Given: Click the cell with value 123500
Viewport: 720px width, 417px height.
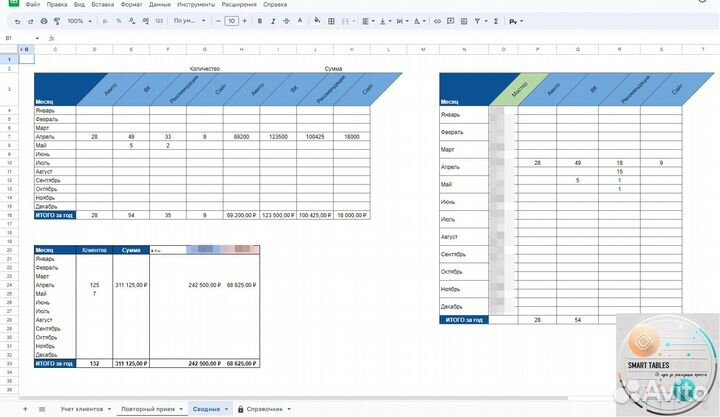Looking at the screenshot, I should [x=278, y=137].
